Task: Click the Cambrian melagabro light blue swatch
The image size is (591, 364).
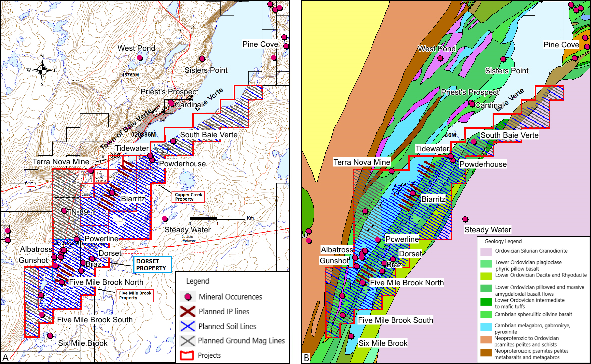Action: [486, 326]
